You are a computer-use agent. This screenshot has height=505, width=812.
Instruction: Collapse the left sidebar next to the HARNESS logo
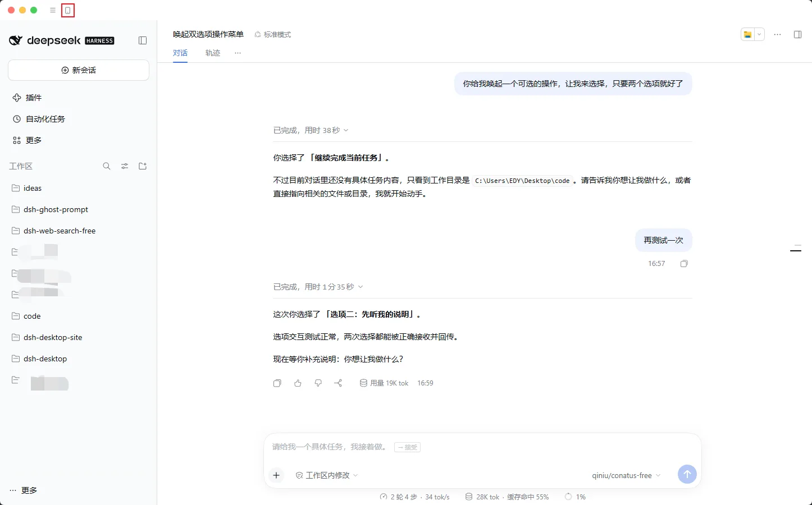(143, 40)
